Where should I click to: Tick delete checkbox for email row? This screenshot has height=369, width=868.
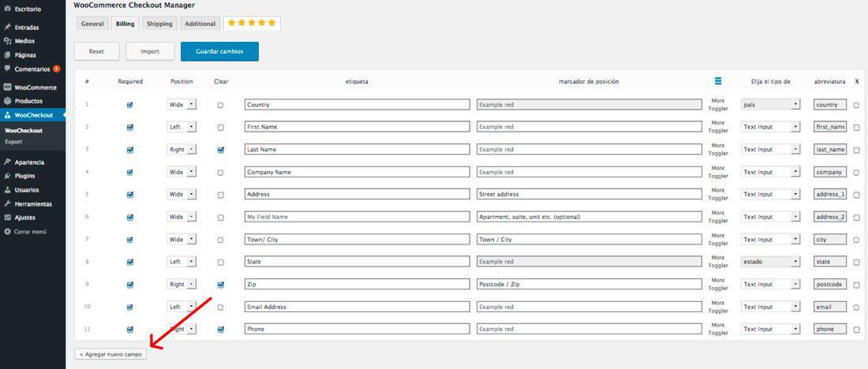(x=856, y=307)
